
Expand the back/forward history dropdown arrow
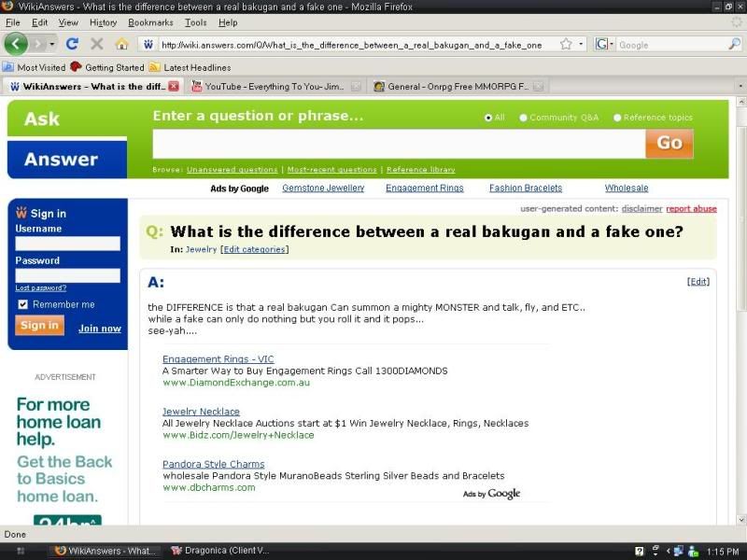(52, 44)
